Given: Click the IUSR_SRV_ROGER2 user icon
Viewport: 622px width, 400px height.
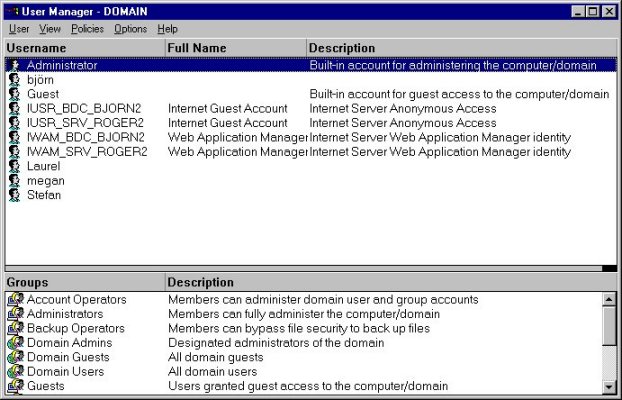Looking at the screenshot, I should (x=14, y=123).
